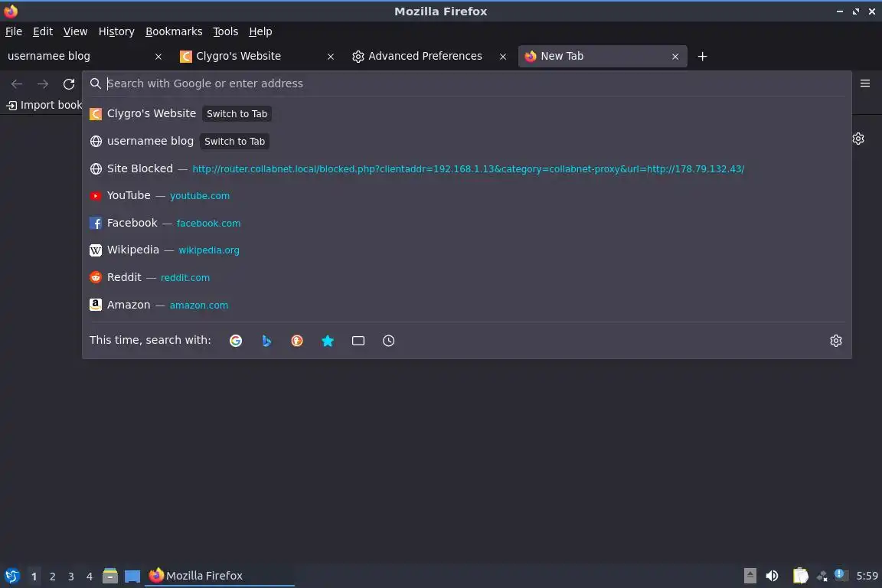The width and height of the screenshot is (882, 588).
Task: Click the YouTube suggestion favicon
Action: [x=96, y=196]
